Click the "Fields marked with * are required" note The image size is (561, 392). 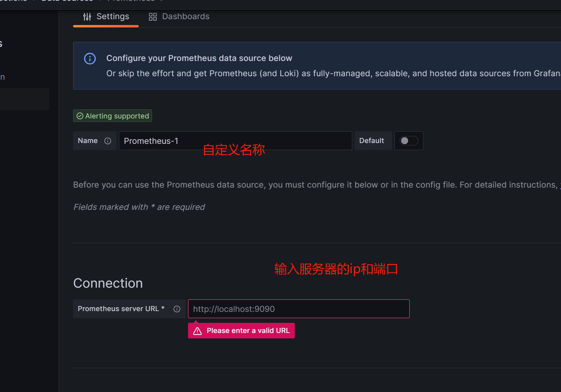[x=139, y=207]
